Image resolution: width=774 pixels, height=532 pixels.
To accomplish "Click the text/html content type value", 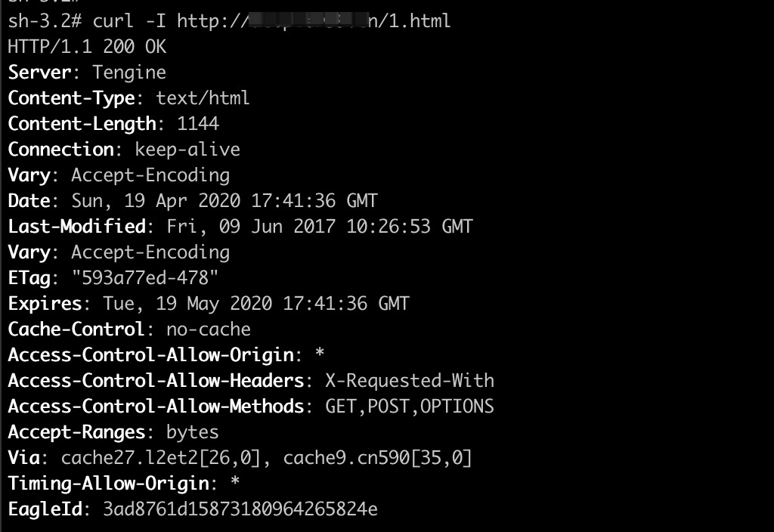I will 203,98.
